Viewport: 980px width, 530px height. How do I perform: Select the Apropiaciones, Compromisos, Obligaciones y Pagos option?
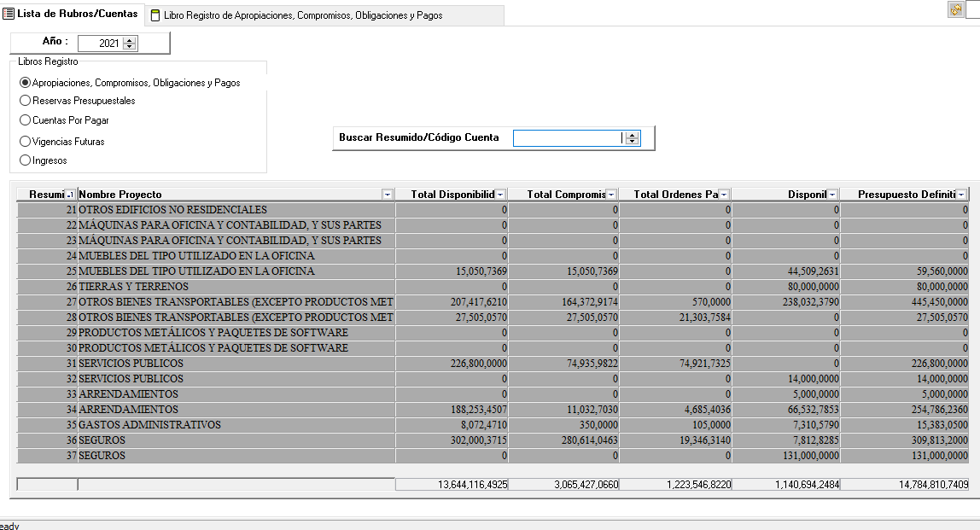point(25,83)
